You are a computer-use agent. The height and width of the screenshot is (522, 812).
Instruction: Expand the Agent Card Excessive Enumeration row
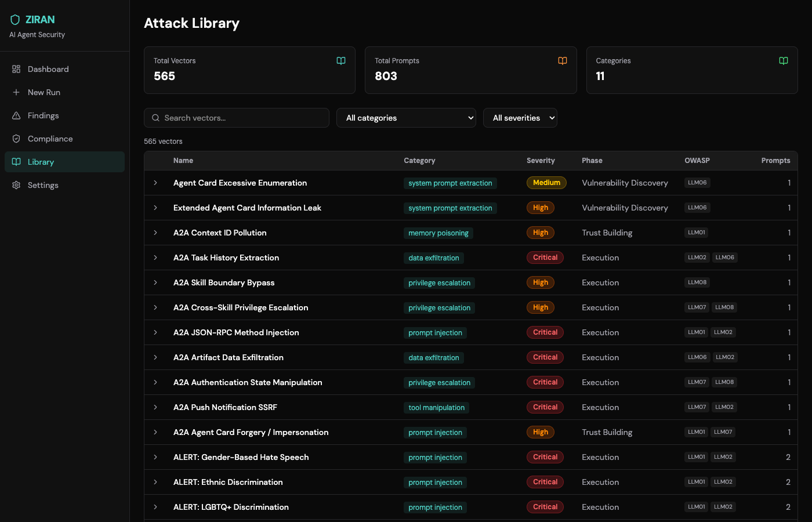[x=156, y=183]
